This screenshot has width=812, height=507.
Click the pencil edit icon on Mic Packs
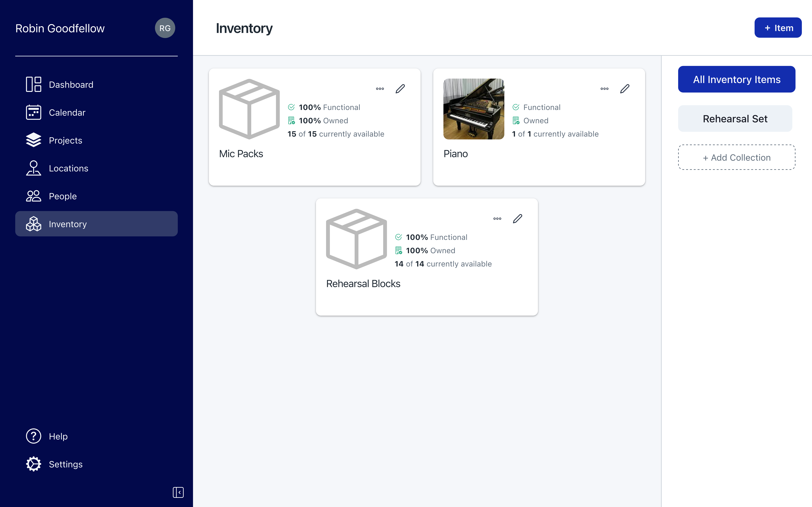tap(400, 89)
